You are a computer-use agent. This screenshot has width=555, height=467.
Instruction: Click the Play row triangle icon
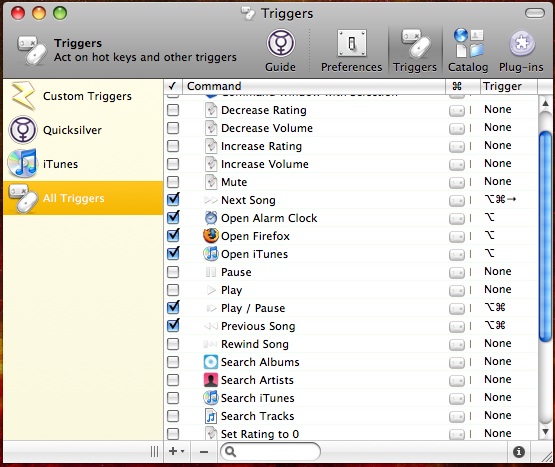click(x=211, y=290)
